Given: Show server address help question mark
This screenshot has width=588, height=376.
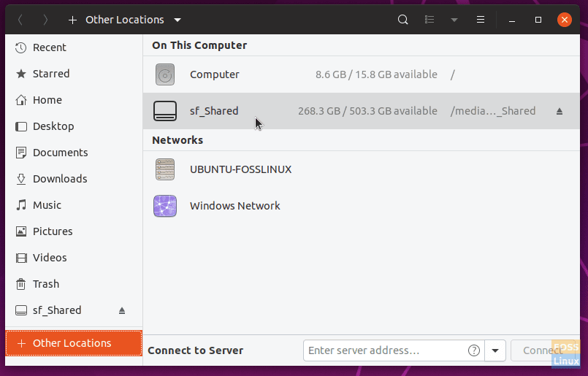Looking at the screenshot, I should [x=474, y=350].
